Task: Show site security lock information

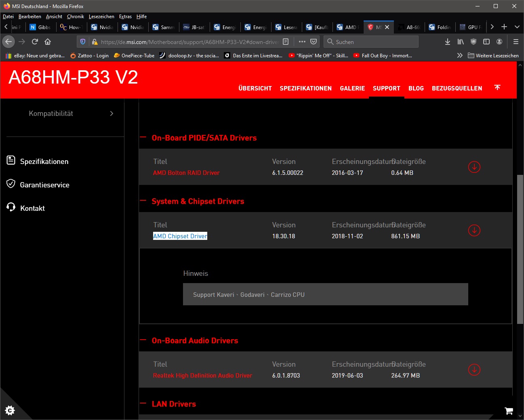Action: pyautogui.click(x=94, y=42)
